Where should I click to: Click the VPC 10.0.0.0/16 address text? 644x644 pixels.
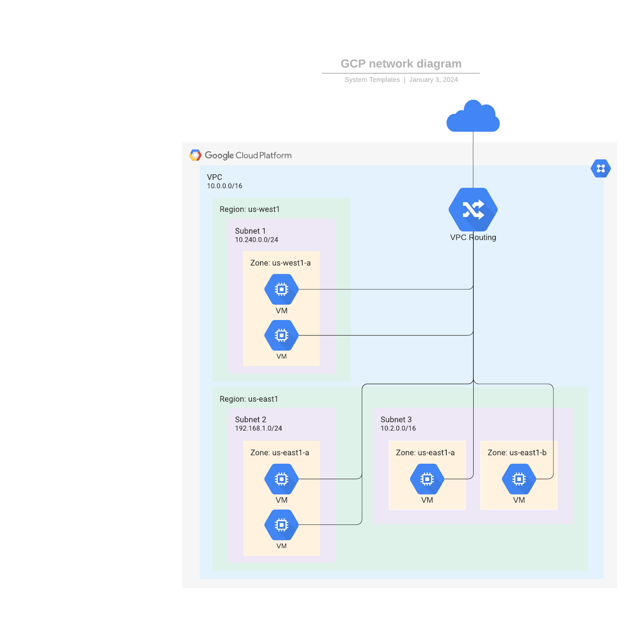point(225,186)
